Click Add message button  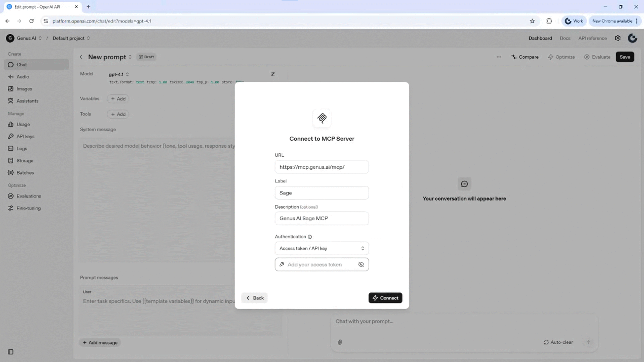100,343
